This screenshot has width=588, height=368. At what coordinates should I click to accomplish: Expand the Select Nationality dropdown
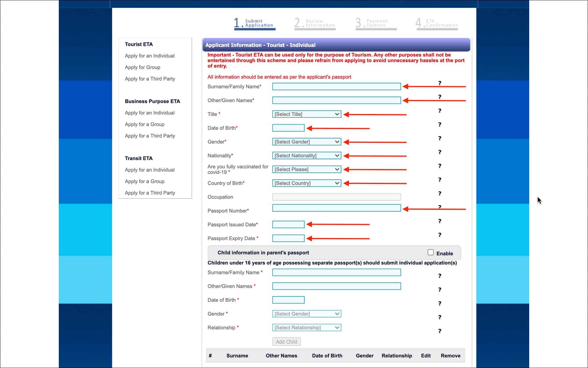(307, 156)
